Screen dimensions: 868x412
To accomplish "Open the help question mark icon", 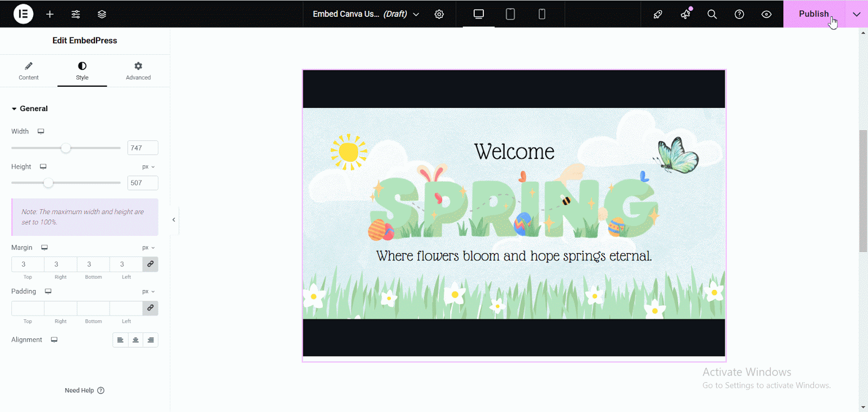I will pos(739,14).
